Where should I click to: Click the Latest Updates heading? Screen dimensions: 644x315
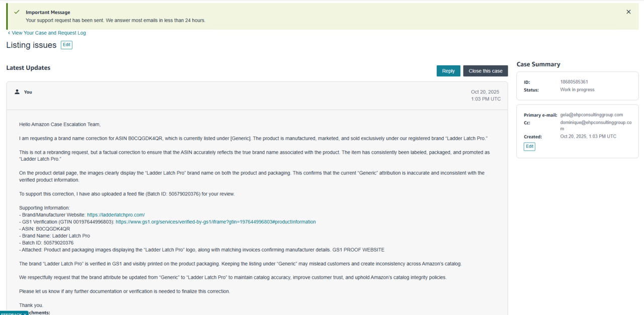(28, 68)
